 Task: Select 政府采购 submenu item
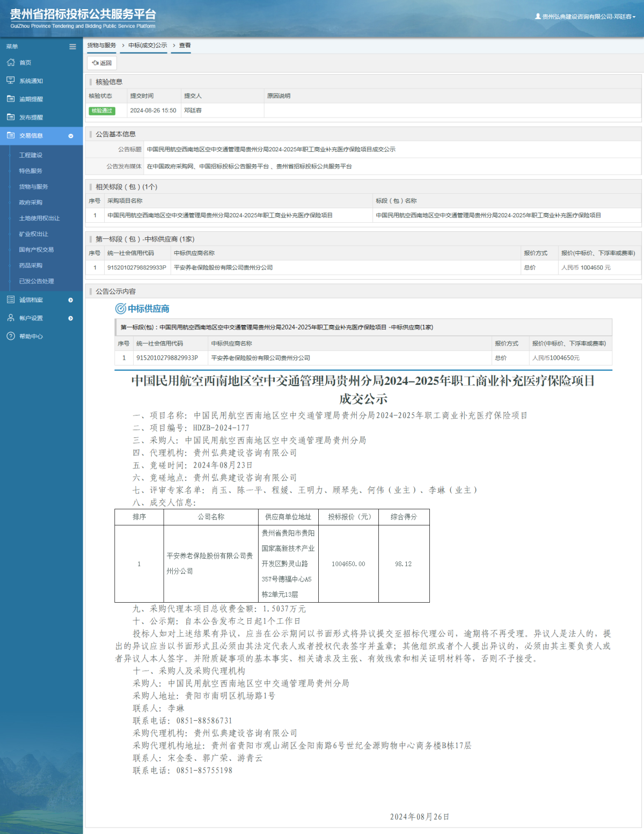[31, 202]
